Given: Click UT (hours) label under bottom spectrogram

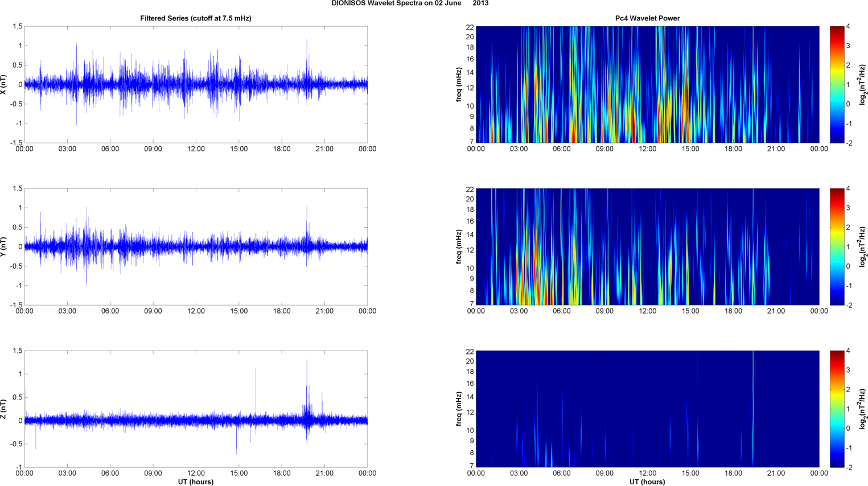Looking at the screenshot, I should [x=647, y=481].
